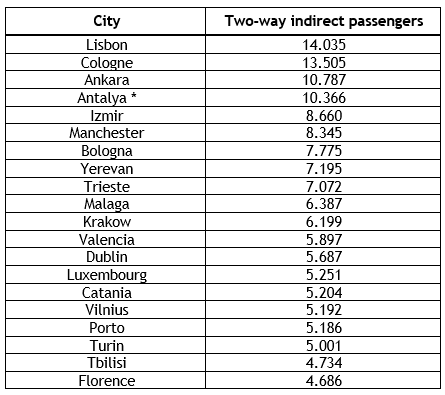The width and height of the screenshot is (445, 395).
Task: Click the Krakow value 6.199
Action: pos(324,222)
